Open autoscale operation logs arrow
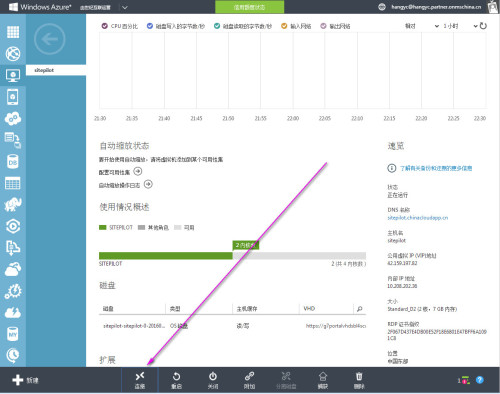Screen dimensions: 500x394 148,184
